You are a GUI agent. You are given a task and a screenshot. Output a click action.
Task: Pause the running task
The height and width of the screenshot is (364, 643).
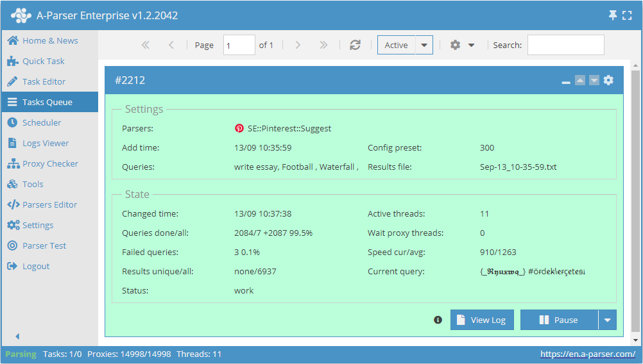(x=558, y=320)
